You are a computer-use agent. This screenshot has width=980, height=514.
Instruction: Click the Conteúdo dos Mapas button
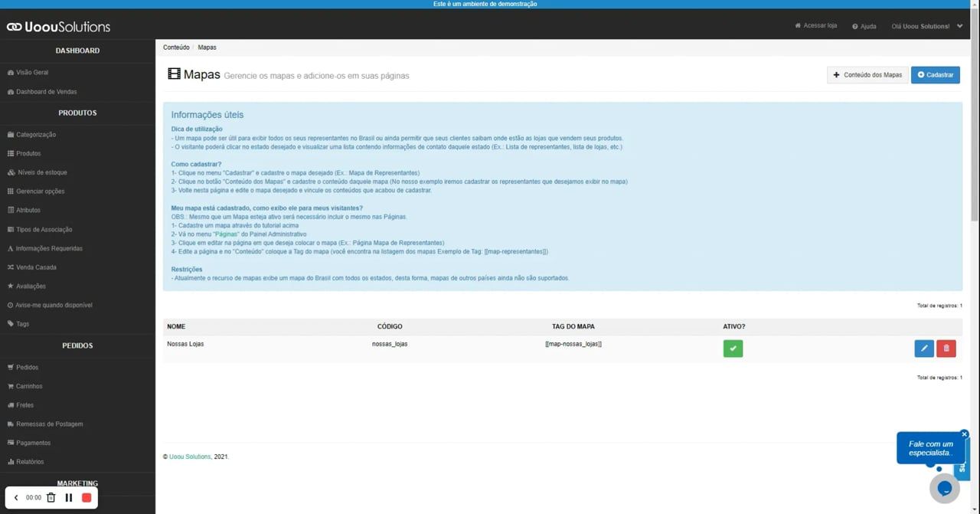click(x=867, y=75)
